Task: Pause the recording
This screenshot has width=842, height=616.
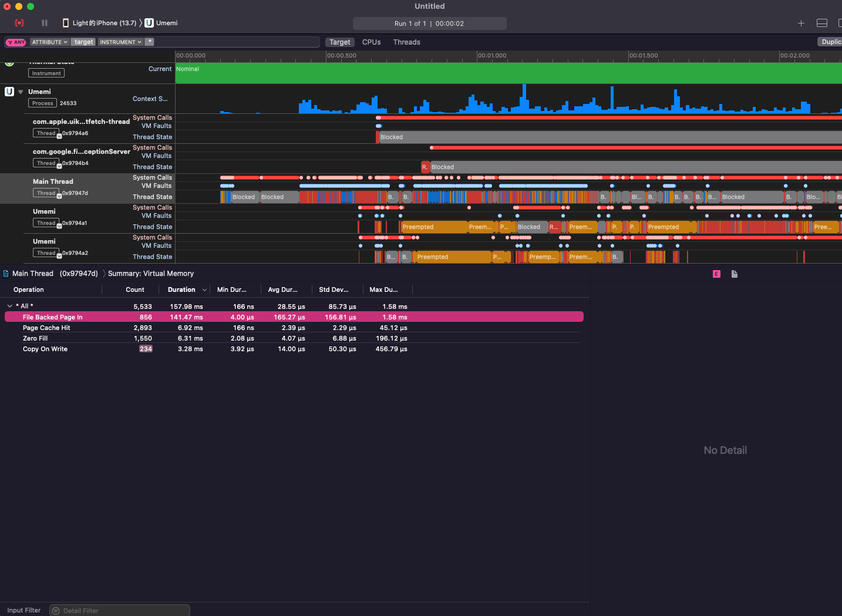Action: coord(45,23)
